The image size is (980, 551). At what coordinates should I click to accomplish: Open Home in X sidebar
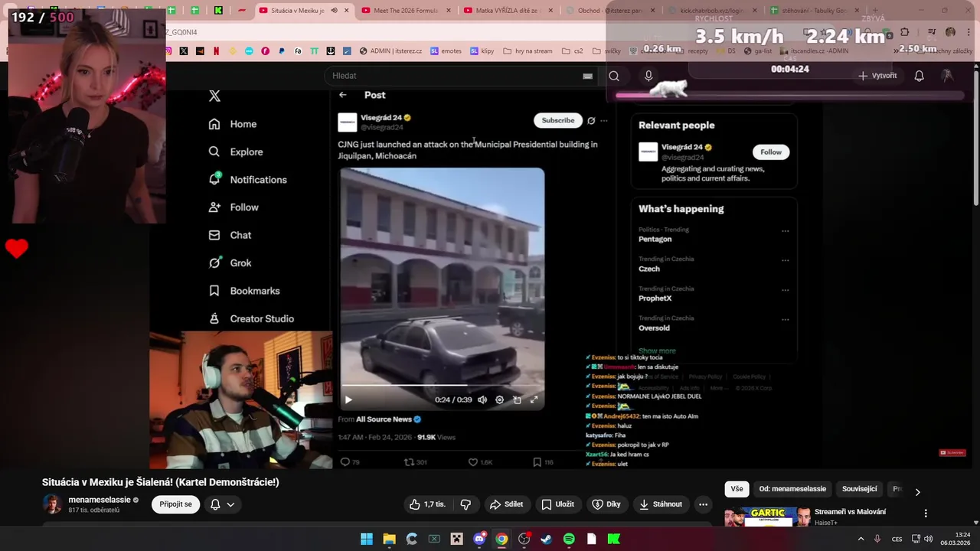tap(233, 124)
